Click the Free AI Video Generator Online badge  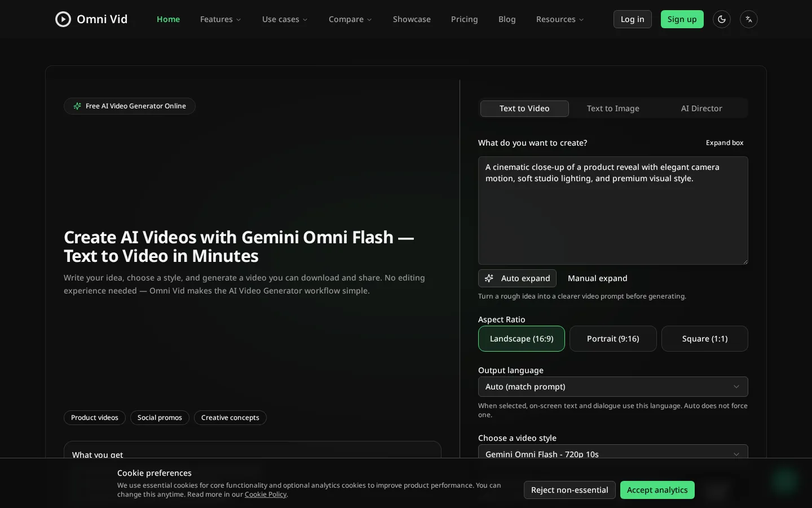(x=130, y=106)
